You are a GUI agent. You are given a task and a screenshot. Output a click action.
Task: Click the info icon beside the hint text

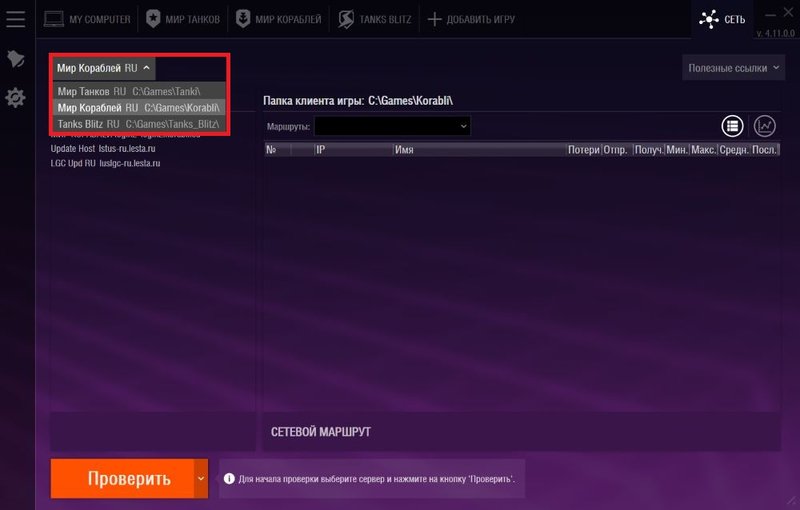tap(227, 479)
